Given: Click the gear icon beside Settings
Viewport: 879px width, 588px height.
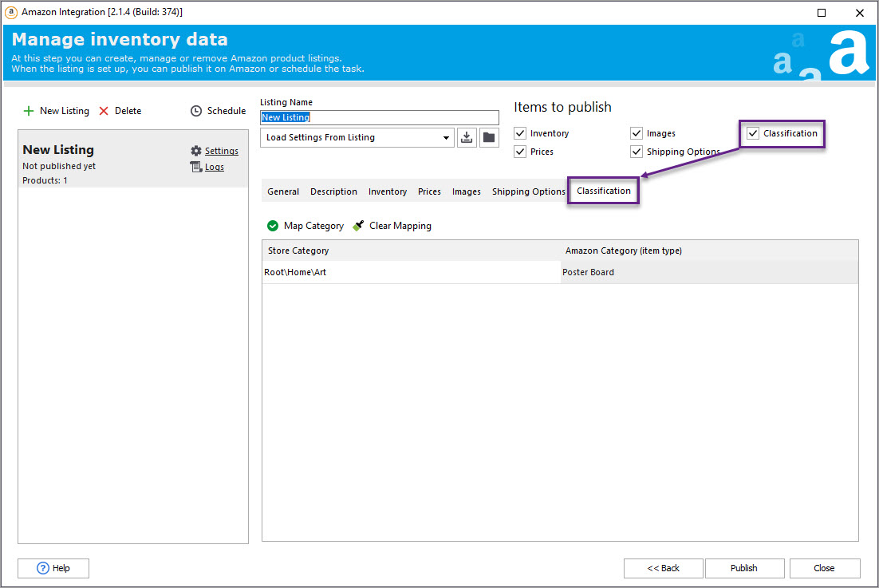Looking at the screenshot, I should 196,151.
